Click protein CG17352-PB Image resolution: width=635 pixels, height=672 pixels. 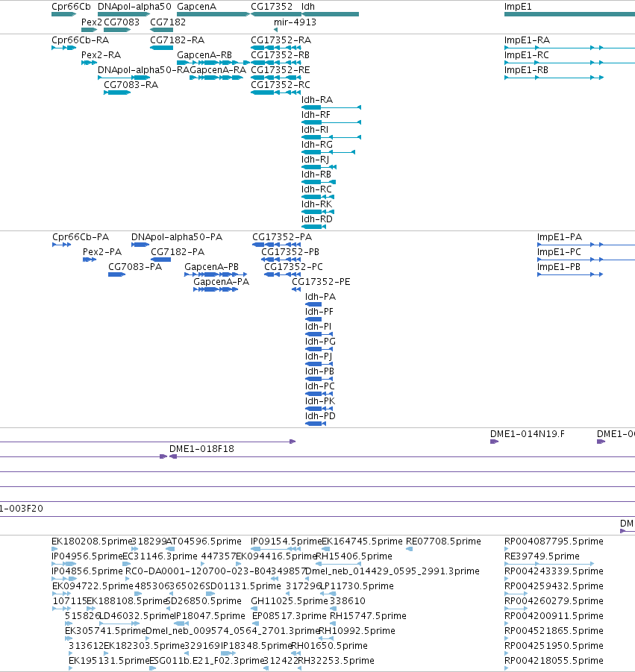(x=290, y=252)
